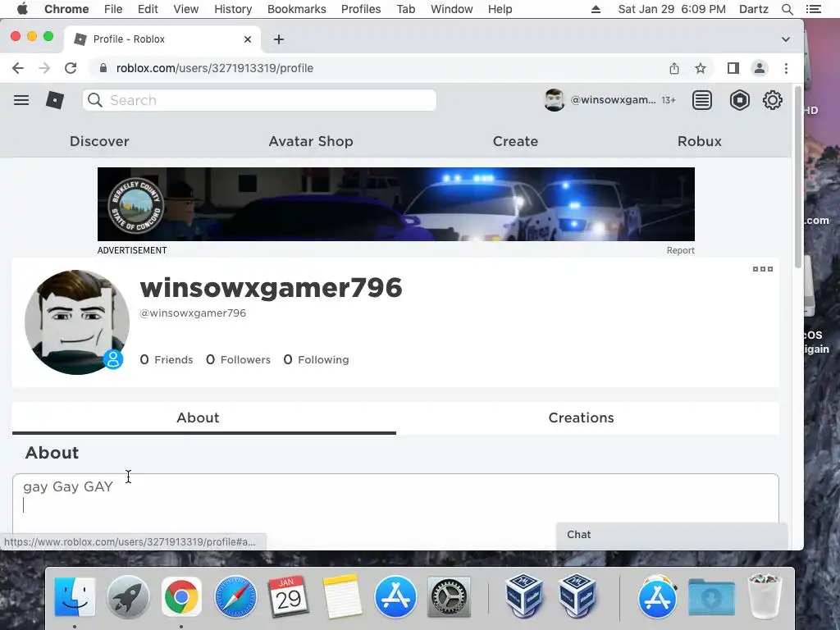Open the Apple menu
Image resolution: width=840 pixels, height=630 pixels.
pos(22,9)
